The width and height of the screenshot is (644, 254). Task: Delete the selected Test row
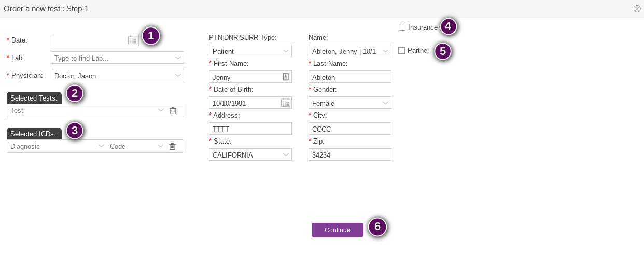click(173, 110)
